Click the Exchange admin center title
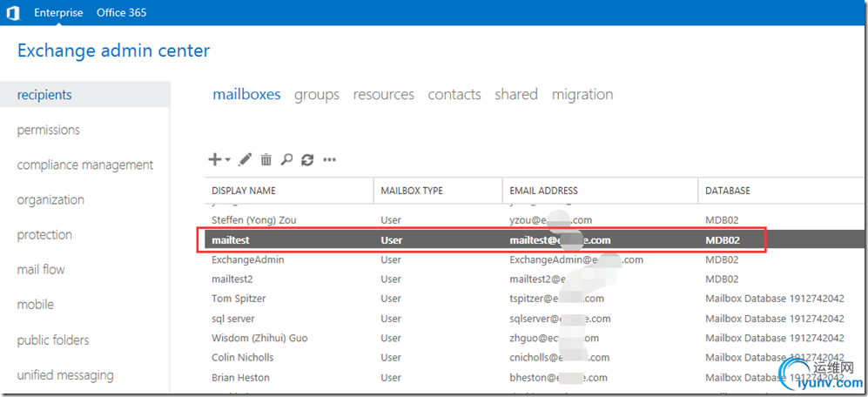Screen dimensions: 868x397 [x=113, y=51]
